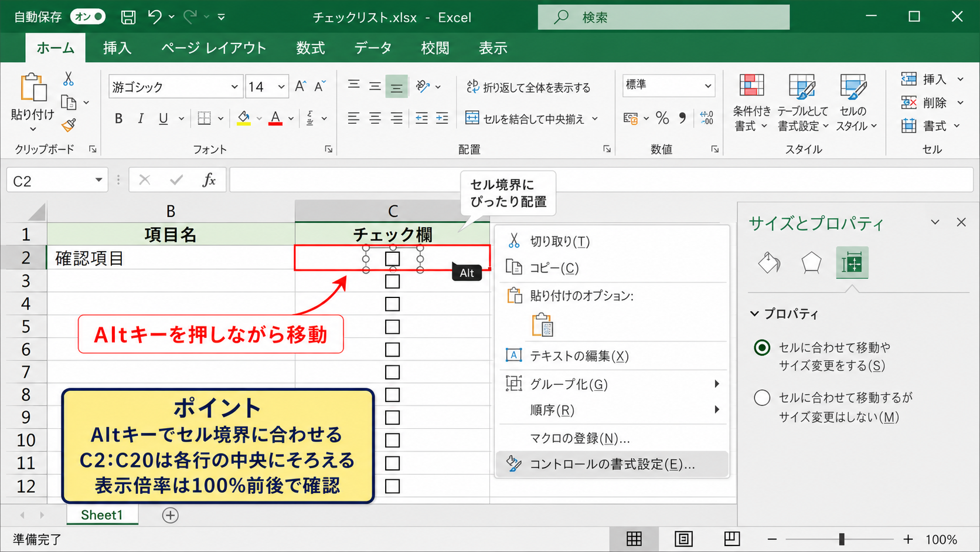Viewport: 980px width, 552px height.
Task: Click the Fill & Line paint bucket icon
Action: [769, 263]
